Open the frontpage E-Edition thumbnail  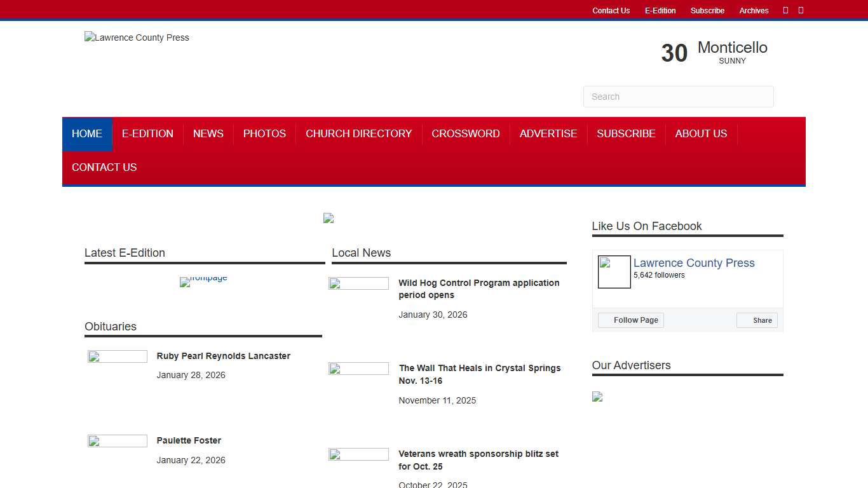point(203,281)
